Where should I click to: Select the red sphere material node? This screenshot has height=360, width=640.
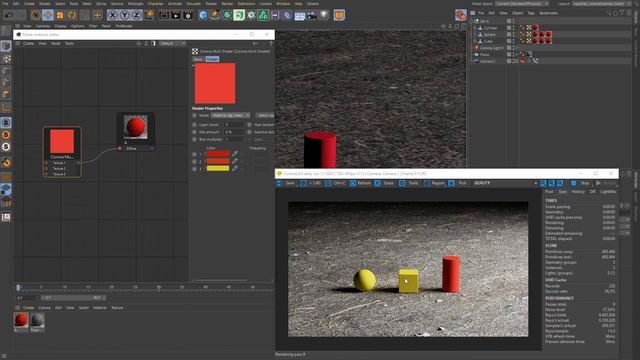point(136,132)
